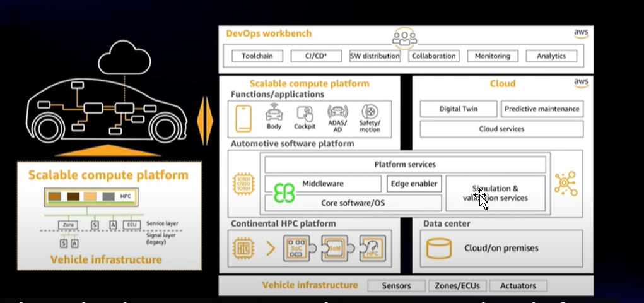Click the green Elektrobit EB logo
Image resolution: width=644 pixels, height=303 pixels.
pyautogui.click(x=284, y=193)
